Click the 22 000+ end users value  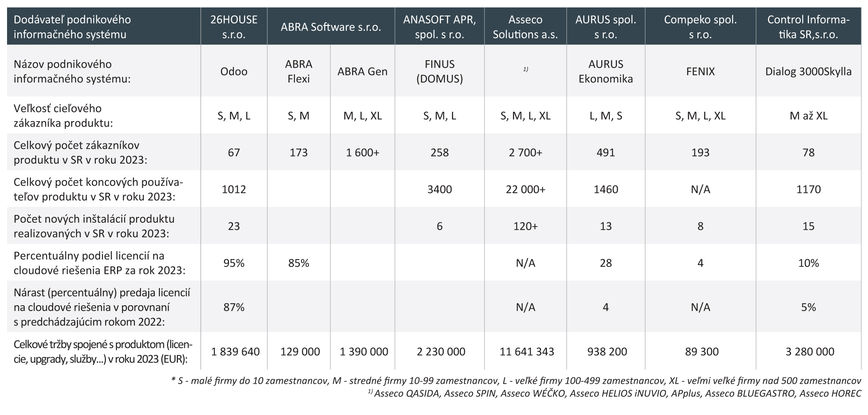(x=525, y=190)
